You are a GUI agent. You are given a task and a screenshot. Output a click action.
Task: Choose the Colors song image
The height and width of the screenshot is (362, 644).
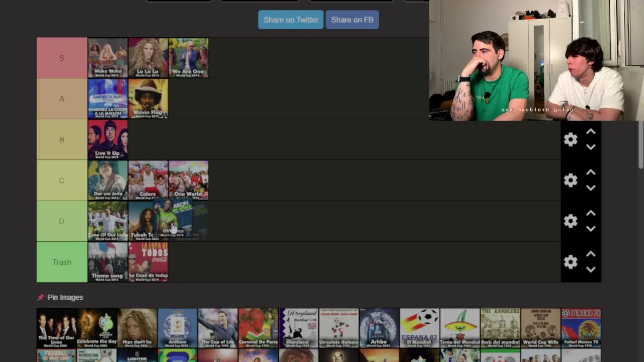pyautogui.click(x=148, y=180)
